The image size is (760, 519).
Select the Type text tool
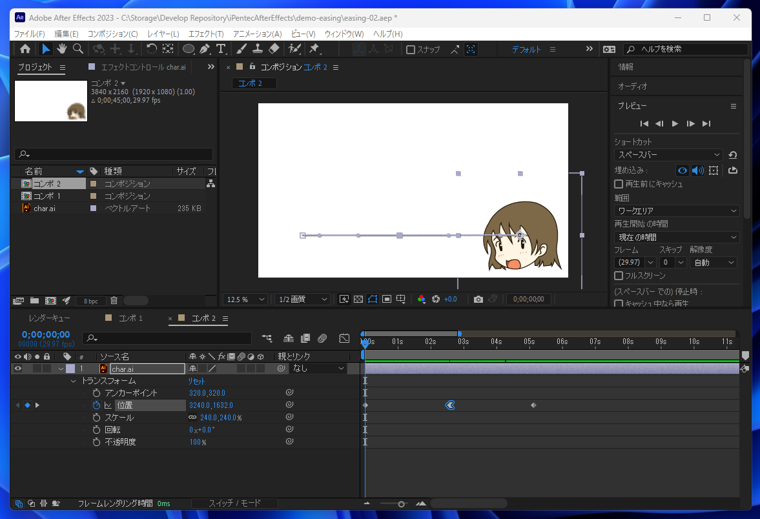221,49
